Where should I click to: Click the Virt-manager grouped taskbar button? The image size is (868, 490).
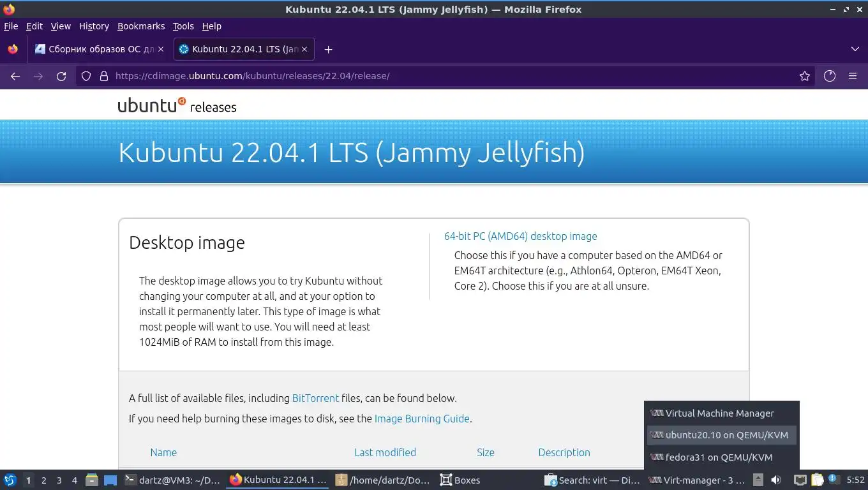pyautogui.click(x=697, y=480)
